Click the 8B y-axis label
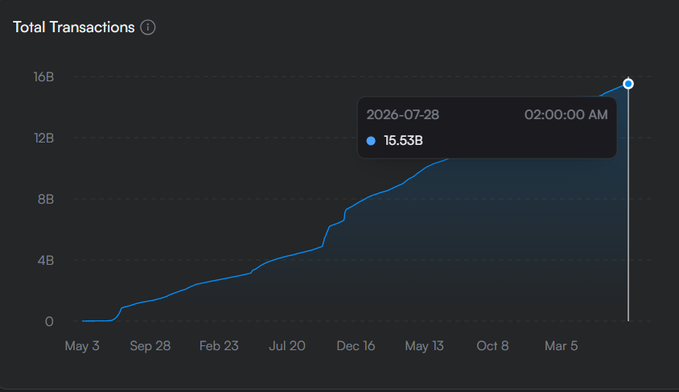This screenshot has height=392, width=679. point(45,199)
